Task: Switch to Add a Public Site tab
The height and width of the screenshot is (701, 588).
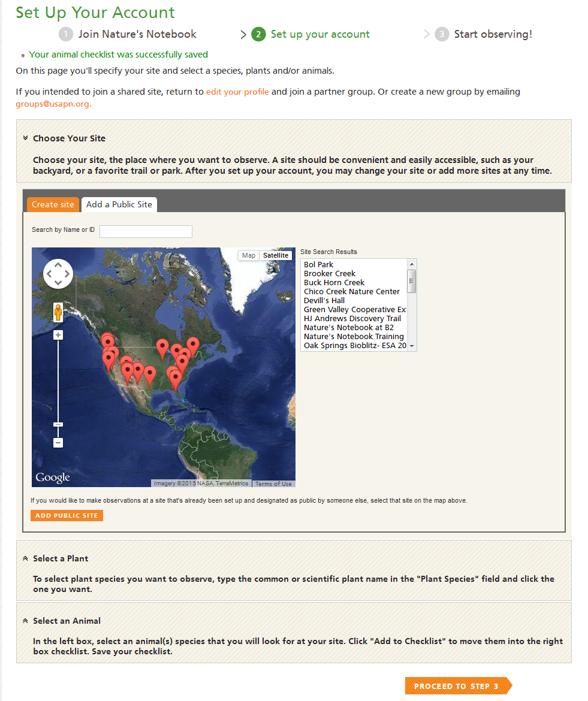Action: point(119,204)
